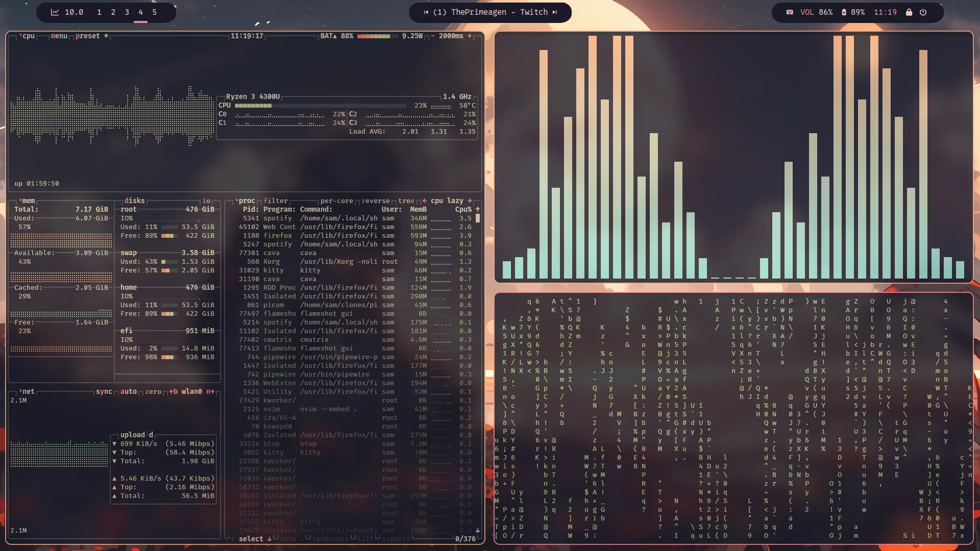Switch to next network interface with n arrow
Viewport: 980px width, 551px height.
point(210,391)
